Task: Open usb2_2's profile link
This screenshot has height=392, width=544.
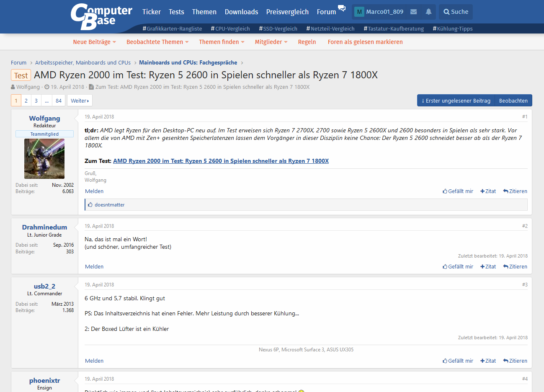Action: coord(44,286)
